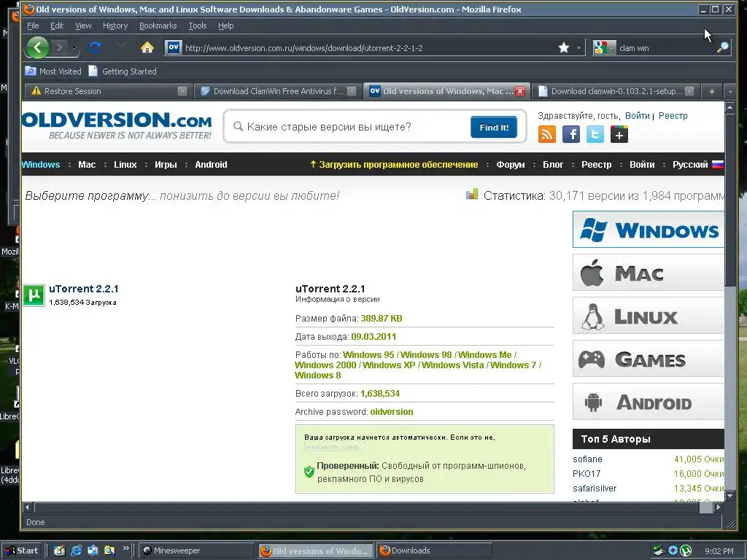This screenshot has height=560, width=747.
Task: Switch to Download clamwin-0.103.2.1-setup tab
Action: 614,91
